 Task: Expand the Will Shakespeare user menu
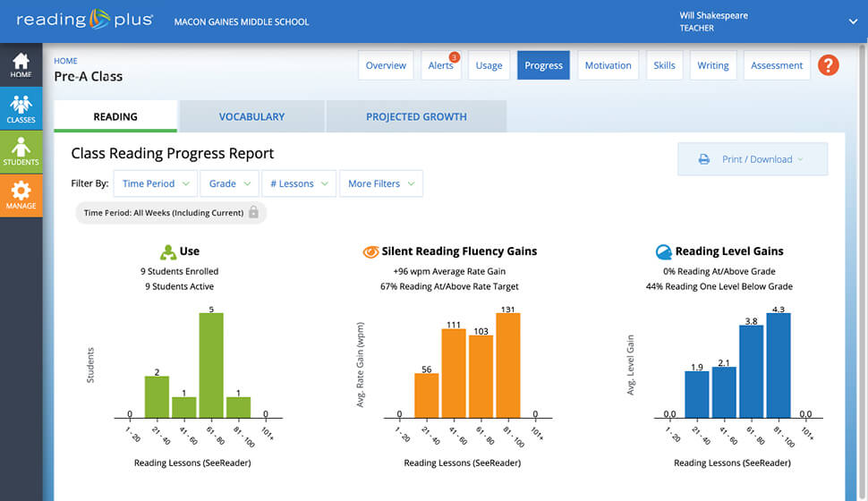pos(852,21)
